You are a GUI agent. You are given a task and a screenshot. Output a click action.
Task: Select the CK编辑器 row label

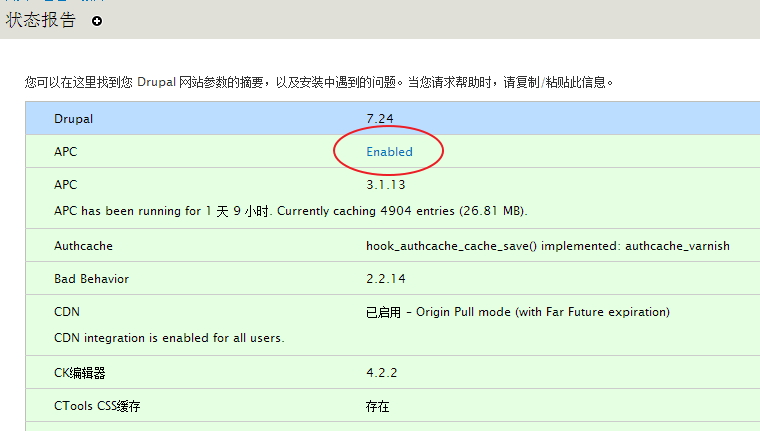79,373
